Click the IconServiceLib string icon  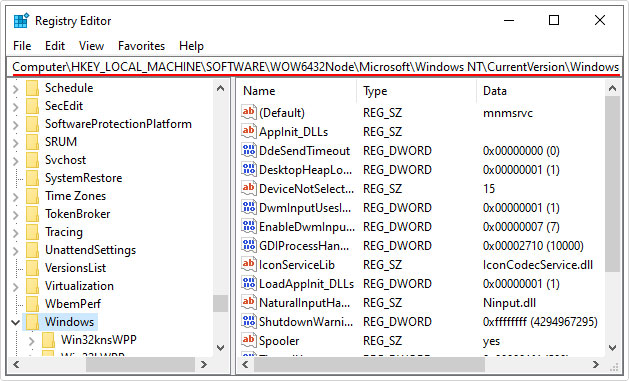(x=249, y=264)
